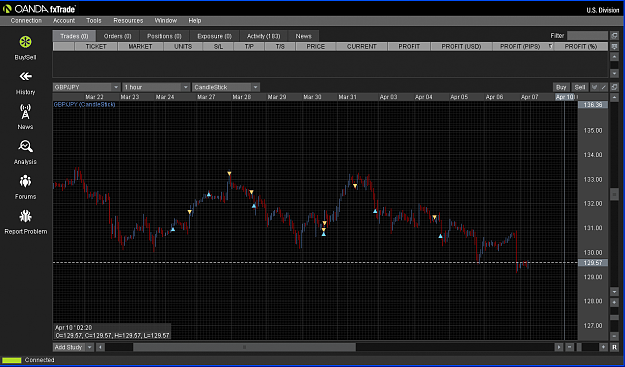Expand the Add Study dropdown arrow

[x=90, y=347]
